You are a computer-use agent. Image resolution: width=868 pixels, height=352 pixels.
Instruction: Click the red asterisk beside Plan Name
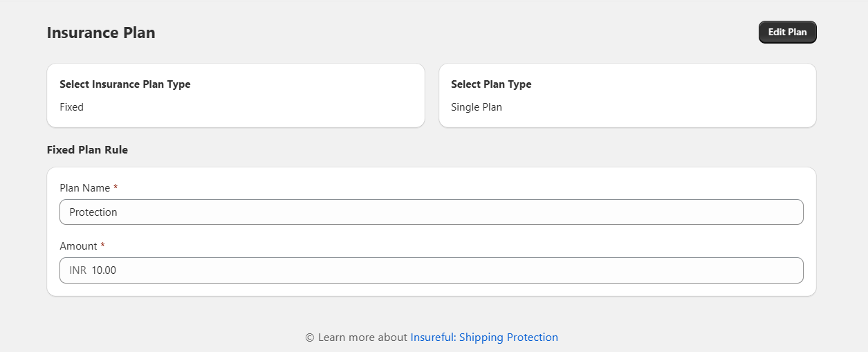(116, 187)
